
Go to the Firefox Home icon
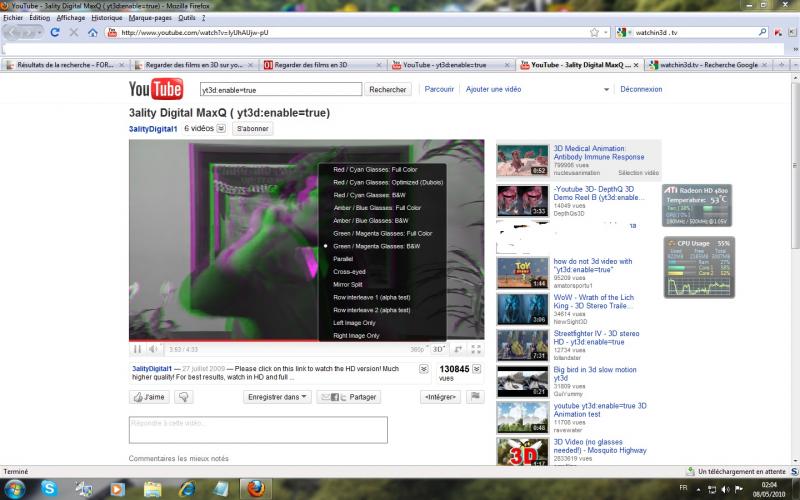tap(92, 32)
